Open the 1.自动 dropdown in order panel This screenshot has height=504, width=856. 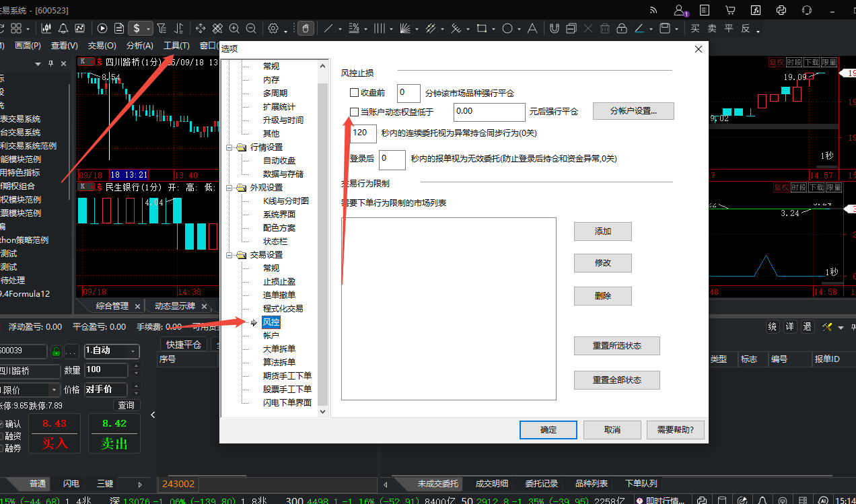click(x=112, y=351)
